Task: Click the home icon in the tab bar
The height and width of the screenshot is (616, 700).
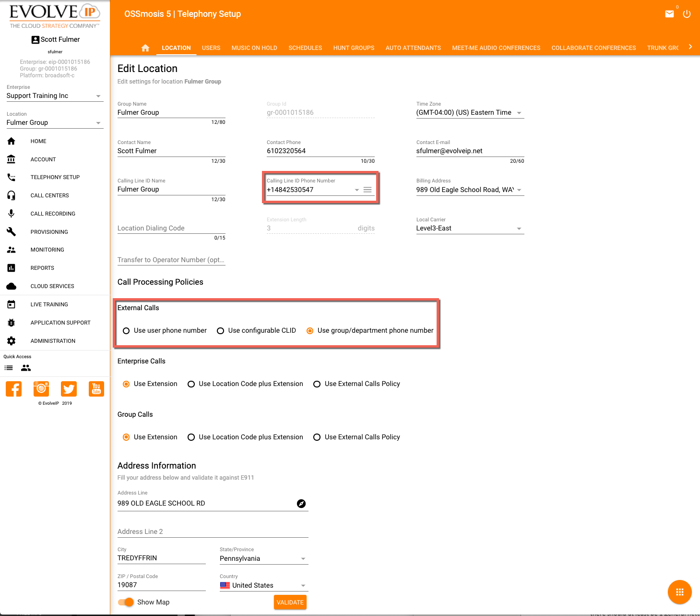Action: (145, 48)
